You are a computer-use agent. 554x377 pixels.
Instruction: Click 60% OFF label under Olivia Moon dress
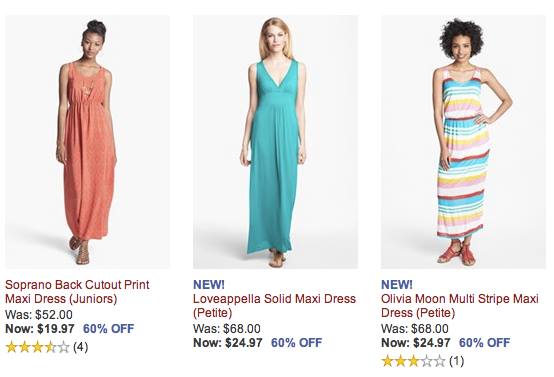(484, 342)
